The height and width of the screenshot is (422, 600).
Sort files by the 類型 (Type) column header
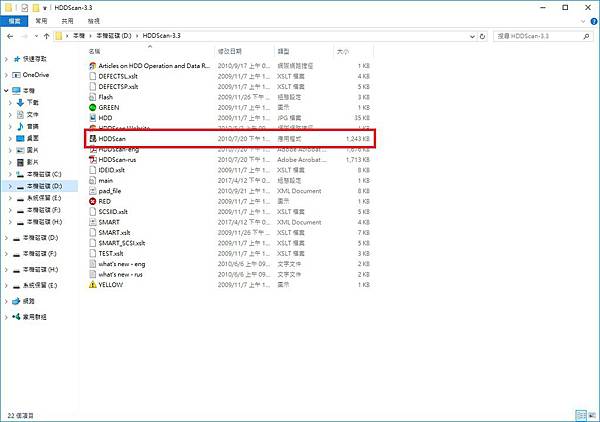point(304,51)
